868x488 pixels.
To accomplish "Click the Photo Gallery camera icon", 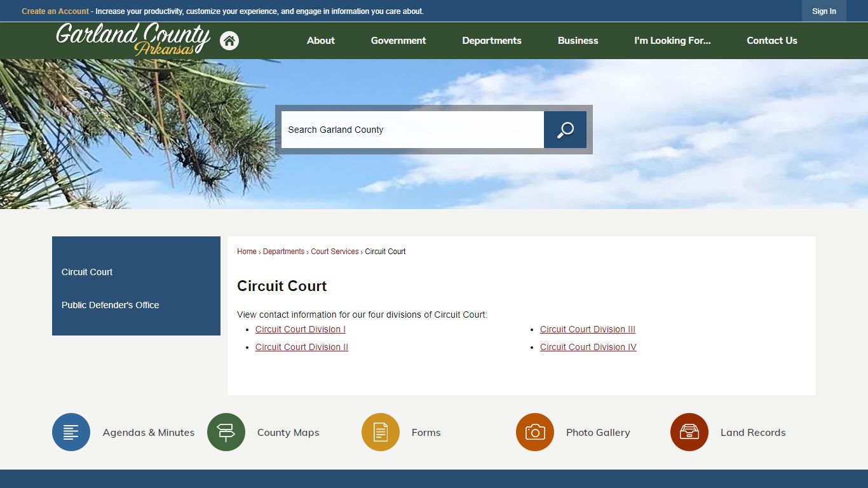I will point(535,432).
